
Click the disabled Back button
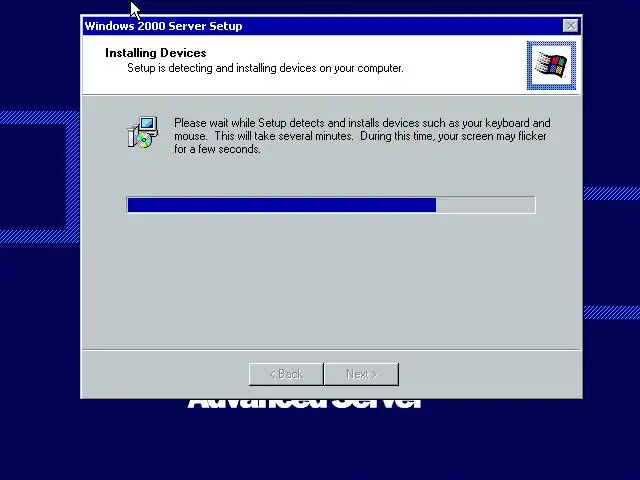click(x=286, y=374)
